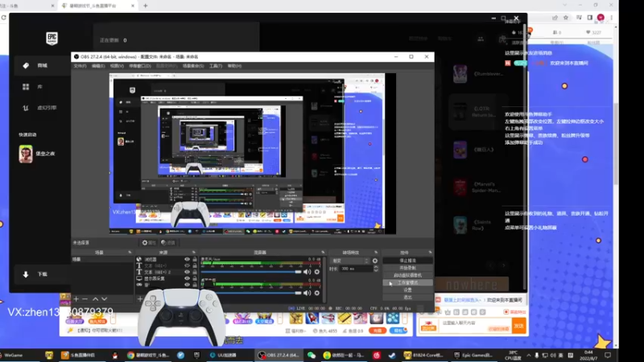This screenshot has width=644, height=362.
Task: Open transition properties gear icon
Action: coord(374,261)
